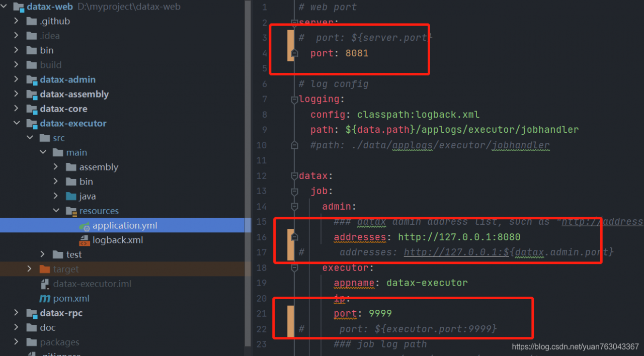644x356 pixels.
Task: Select application.yml in the project tree
Action: click(x=125, y=225)
